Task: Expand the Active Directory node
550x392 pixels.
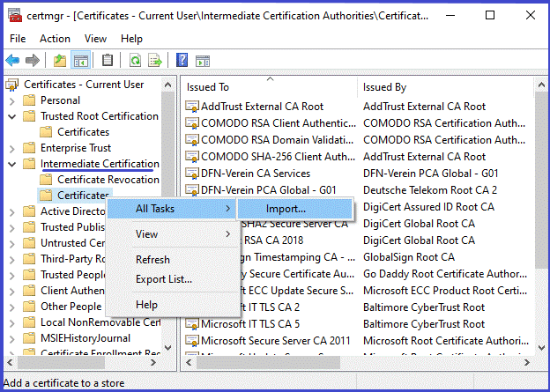Action: tap(12, 212)
